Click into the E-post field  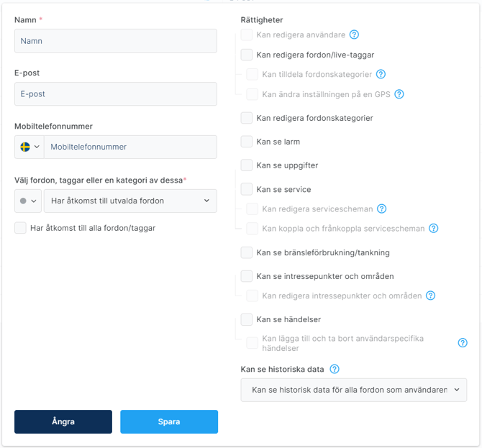116,93
